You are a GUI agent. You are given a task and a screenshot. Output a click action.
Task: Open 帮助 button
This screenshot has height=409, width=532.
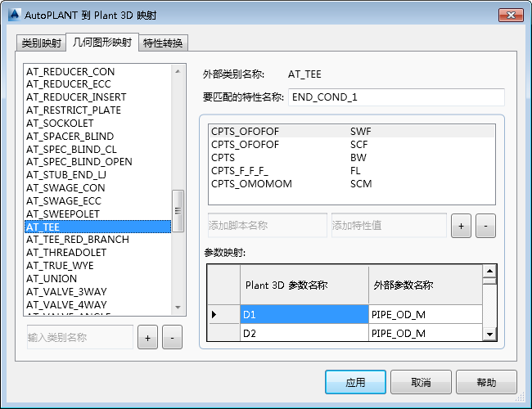point(486,382)
